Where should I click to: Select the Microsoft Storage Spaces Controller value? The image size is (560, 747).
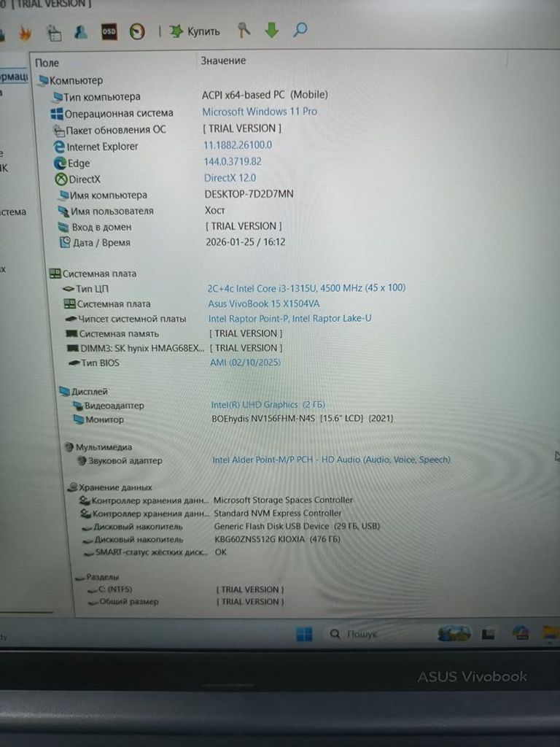(283, 500)
